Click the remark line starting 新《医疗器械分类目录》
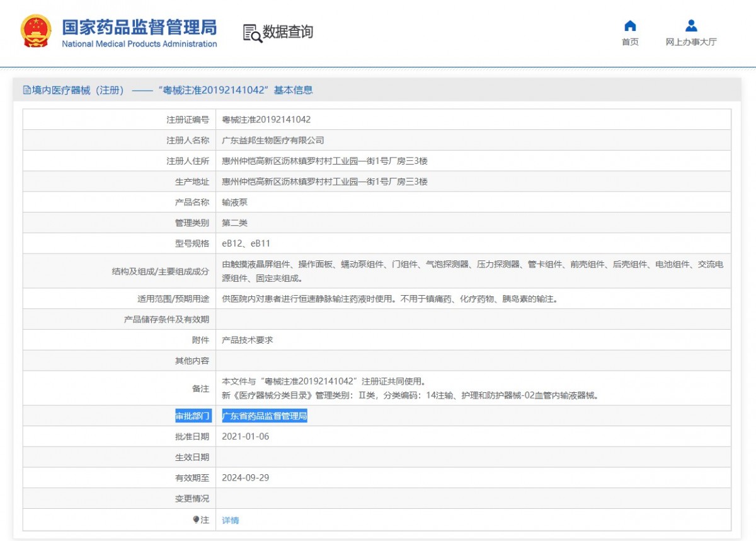This screenshot has height=541, width=756. tap(410, 396)
